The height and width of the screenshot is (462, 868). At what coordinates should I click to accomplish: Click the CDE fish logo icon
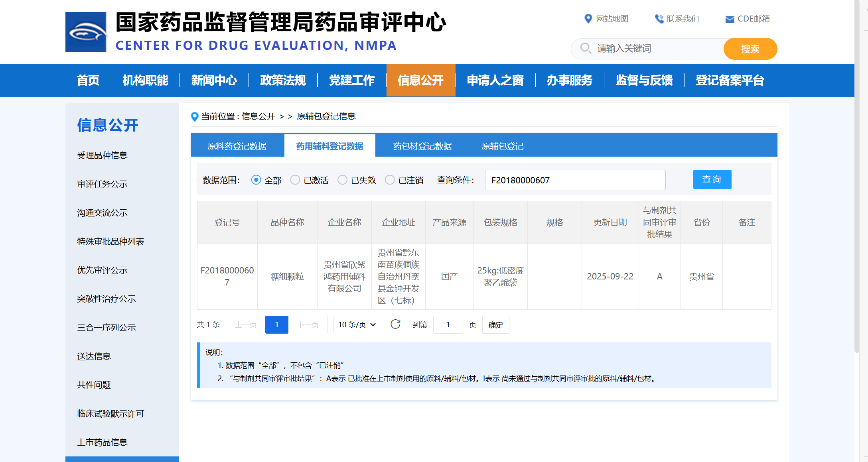(x=86, y=32)
